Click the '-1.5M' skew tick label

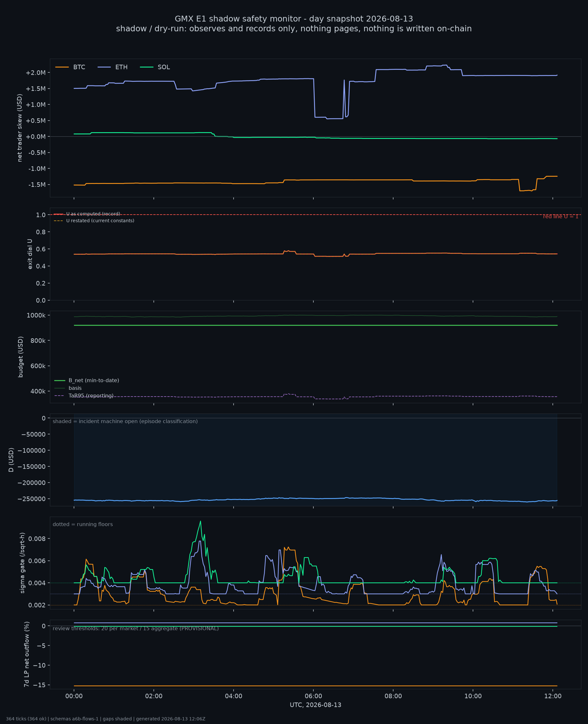point(37,185)
